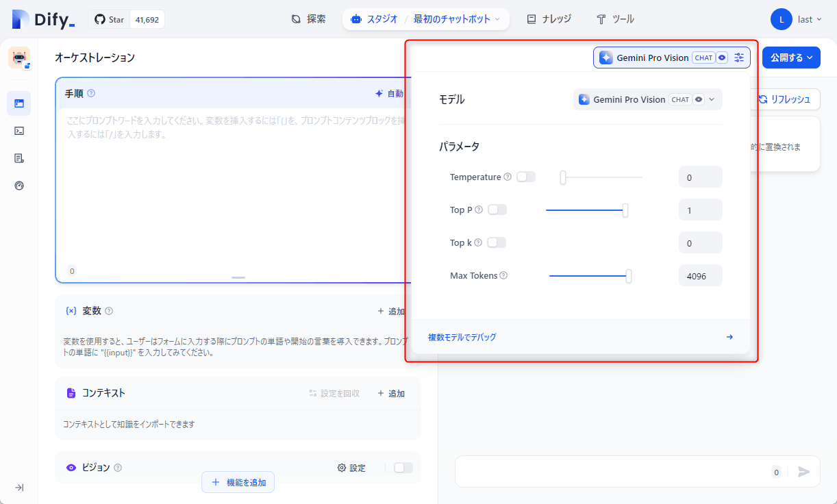Open the スタジオ tab
The height and width of the screenshot is (504, 837).
374,19
